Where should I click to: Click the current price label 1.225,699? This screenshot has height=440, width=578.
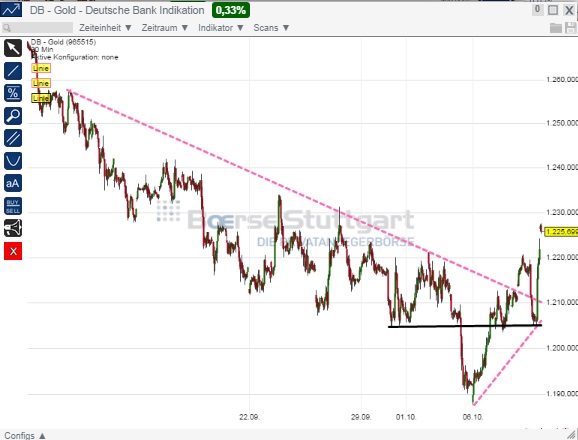click(561, 231)
